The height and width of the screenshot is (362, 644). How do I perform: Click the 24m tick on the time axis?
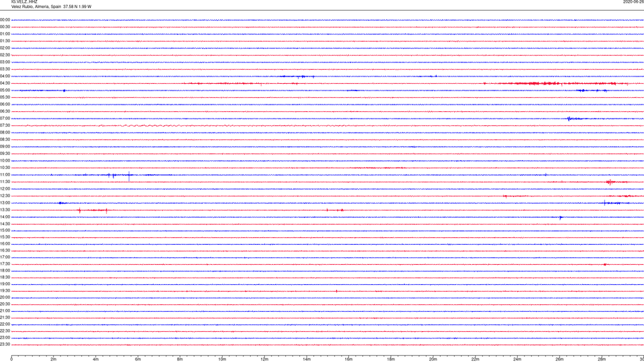click(x=517, y=359)
